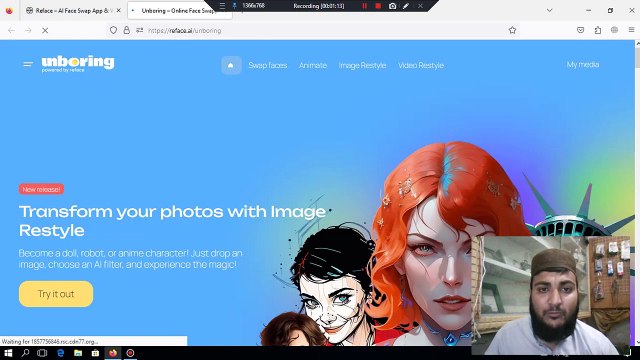Open the recorder annotation pencil tool
640x360 pixels.
point(406,6)
